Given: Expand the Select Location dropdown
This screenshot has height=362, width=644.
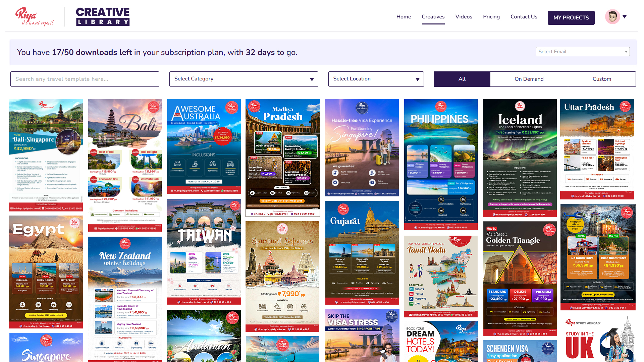Looking at the screenshot, I should pos(376,79).
